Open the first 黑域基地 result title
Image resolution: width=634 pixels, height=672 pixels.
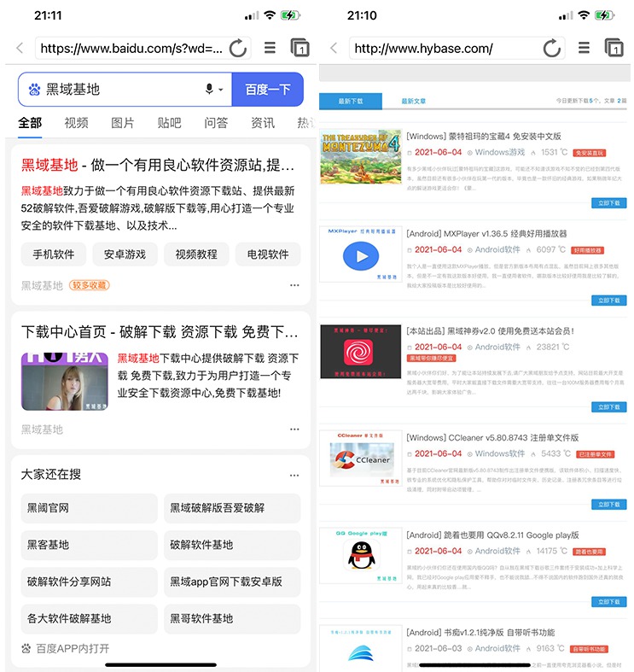tap(158, 165)
